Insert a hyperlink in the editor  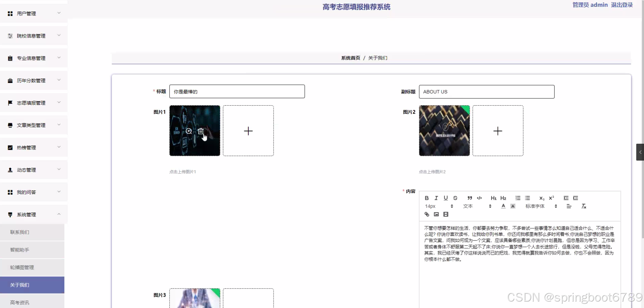427,214
